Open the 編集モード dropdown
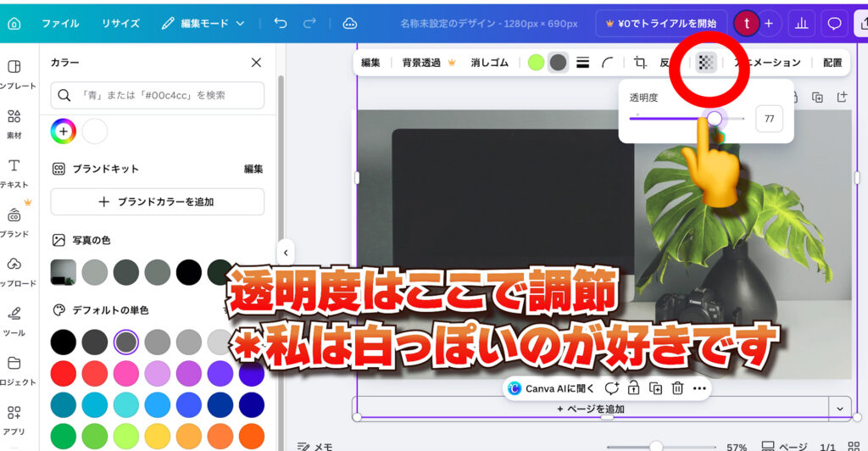Viewport: 868px width, 451px height. [x=203, y=23]
